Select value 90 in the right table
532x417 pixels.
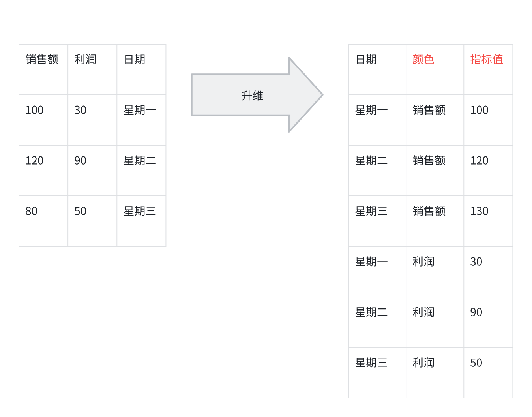click(476, 312)
